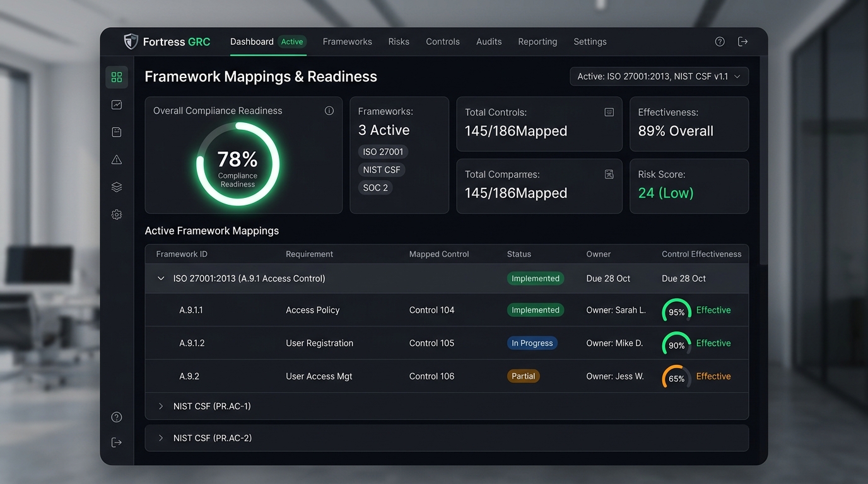Click the Control Effectiveness column header
This screenshot has height=484, width=868.
coord(701,254)
